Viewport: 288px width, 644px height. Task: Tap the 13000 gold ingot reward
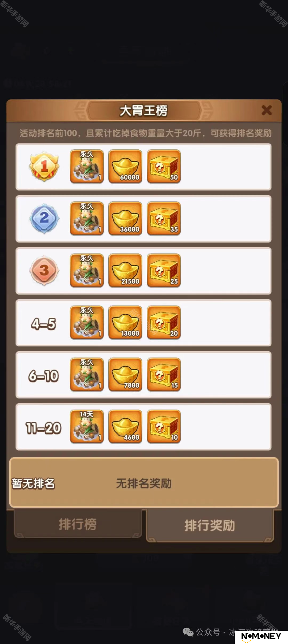click(125, 323)
